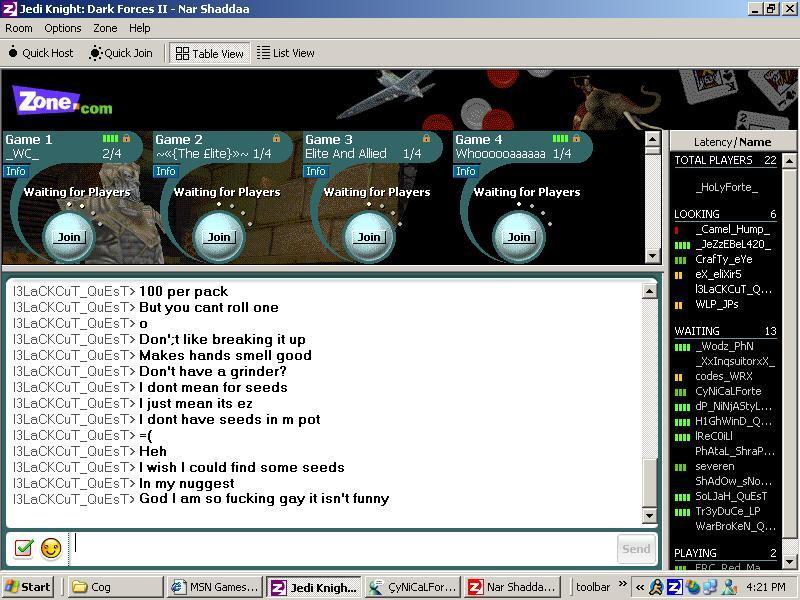Image resolution: width=800 pixels, height=600 pixels.
Task: Click the Windows Start button
Action: tap(28, 587)
